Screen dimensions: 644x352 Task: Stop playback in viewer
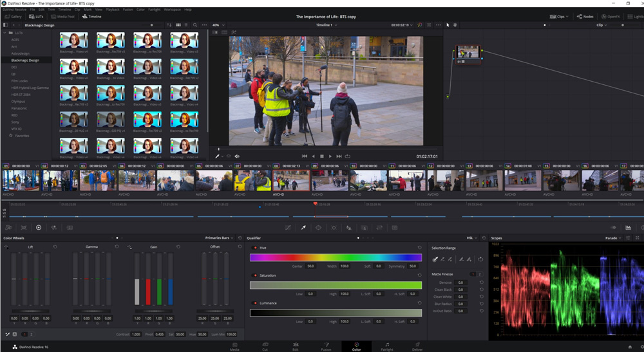click(321, 156)
